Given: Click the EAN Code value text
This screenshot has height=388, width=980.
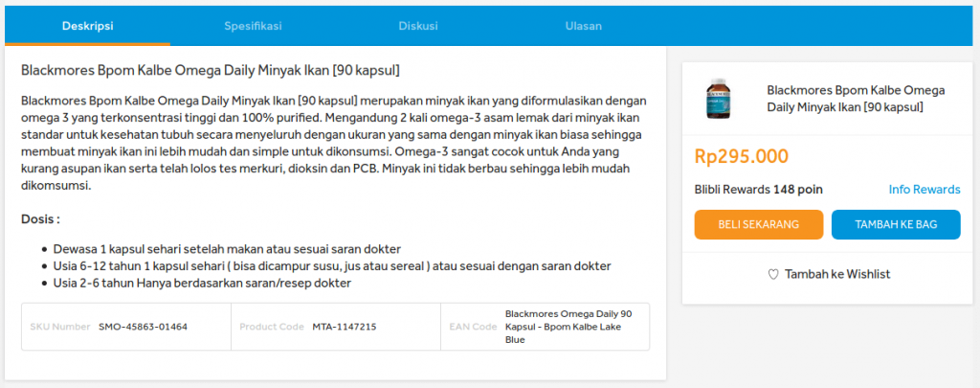Looking at the screenshot, I should coord(568,327).
